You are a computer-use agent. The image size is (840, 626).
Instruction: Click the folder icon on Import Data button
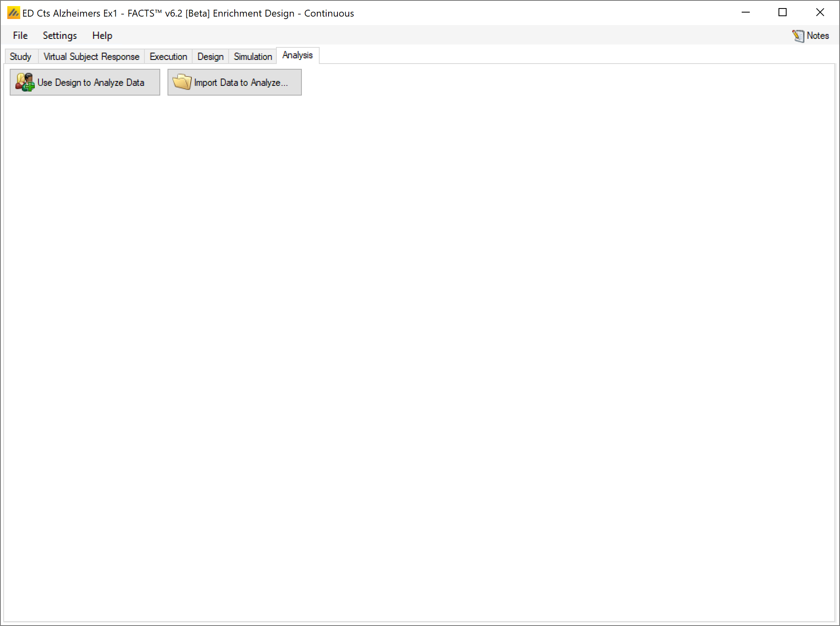pyautogui.click(x=182, y=82)
